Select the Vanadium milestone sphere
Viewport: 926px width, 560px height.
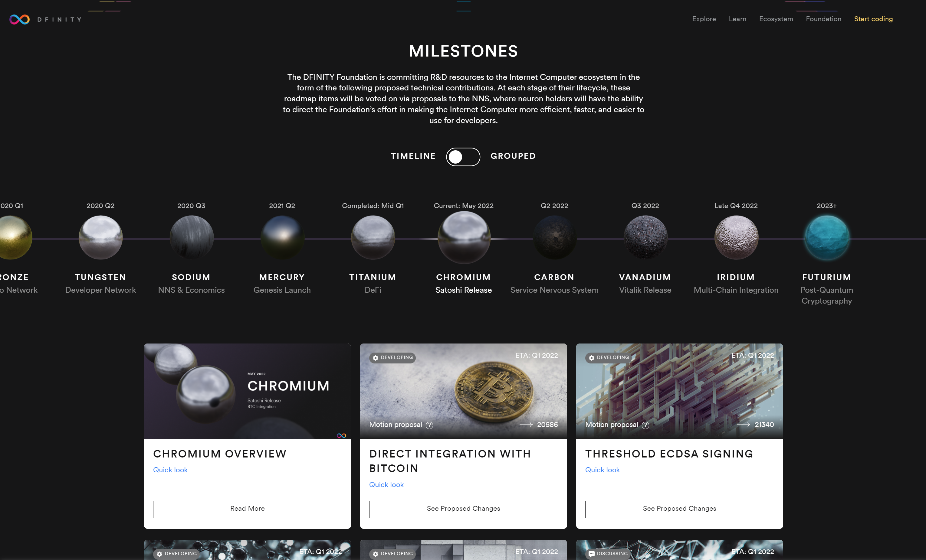(645, 237)
